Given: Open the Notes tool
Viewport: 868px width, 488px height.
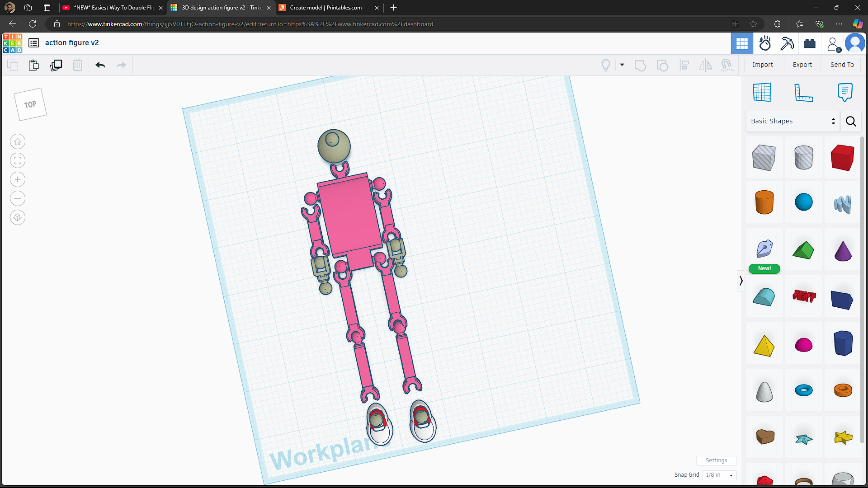Looking at the screenshot, I should [x=844, y=92].
